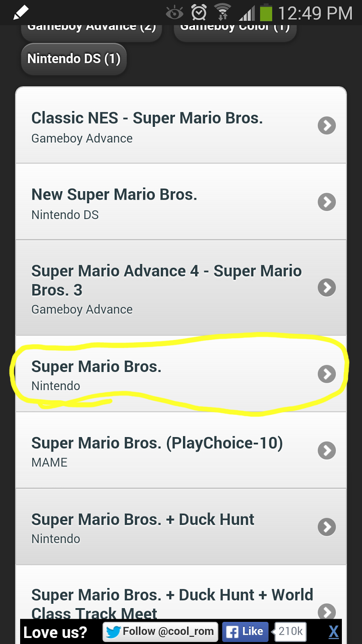This screenshot has width=362, height=644.
Task: Tap chevron icon next to New Super Mario Bros.
Action: (327, 202)
